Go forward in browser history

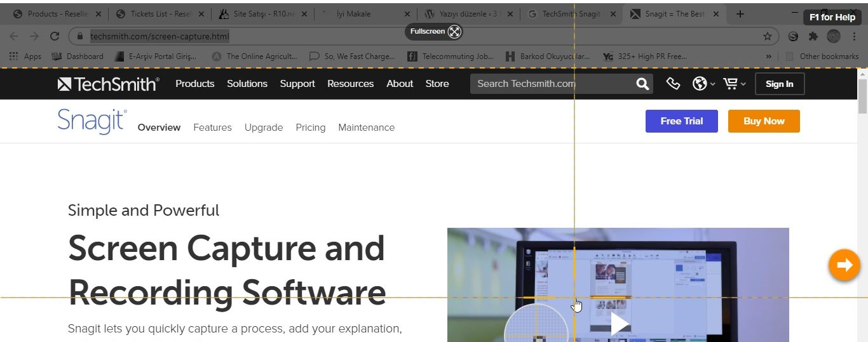[x=34, y=36]
